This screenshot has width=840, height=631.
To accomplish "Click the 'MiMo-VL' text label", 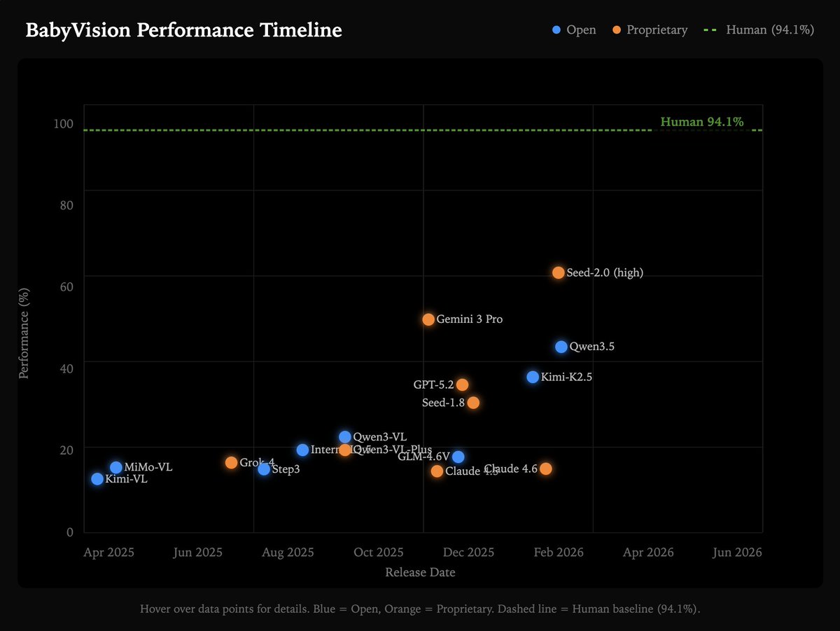I will click(148, 467).
